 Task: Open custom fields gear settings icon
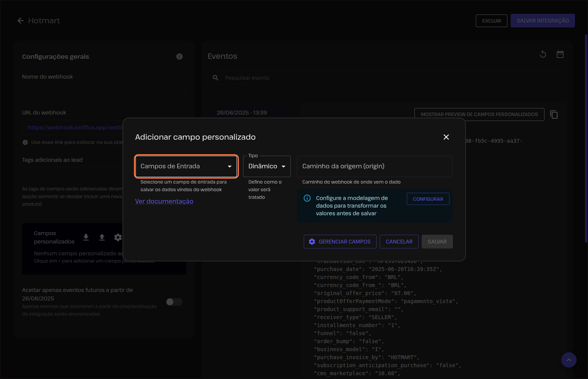pos(118,237)
